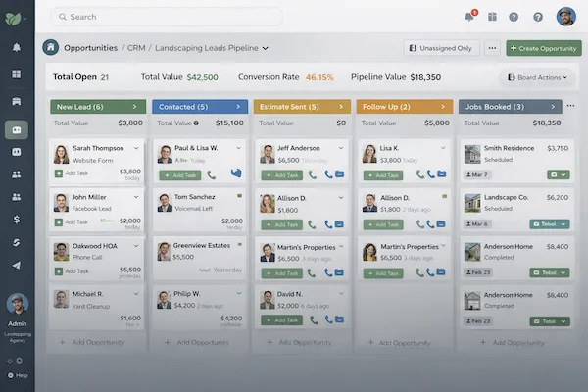Select the highlighted sidebar conversations icon
The image size is (588, 392).
[16, 129]
